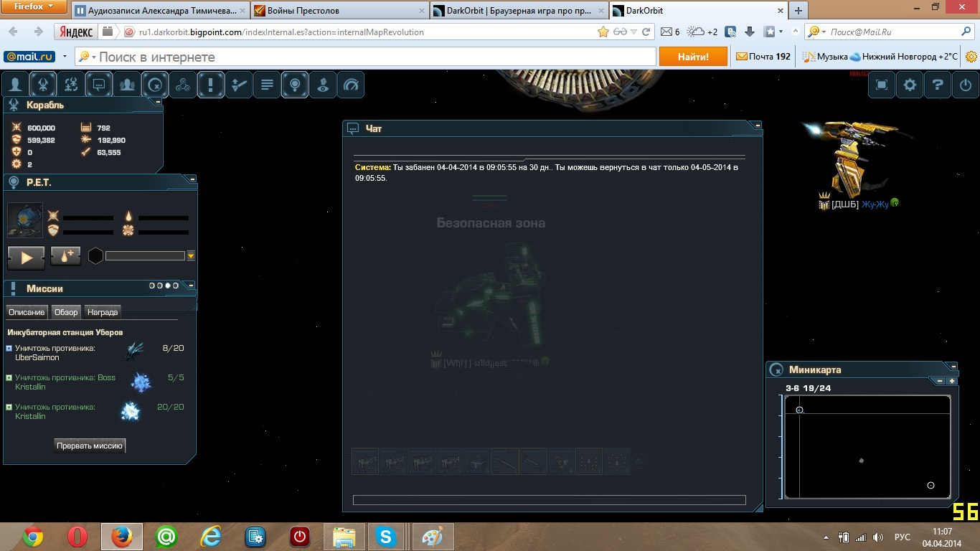Toggle the P.E.T. window icon in toolbar
Viewport: 980px width, 551px height.
click(x=295, y=85)
